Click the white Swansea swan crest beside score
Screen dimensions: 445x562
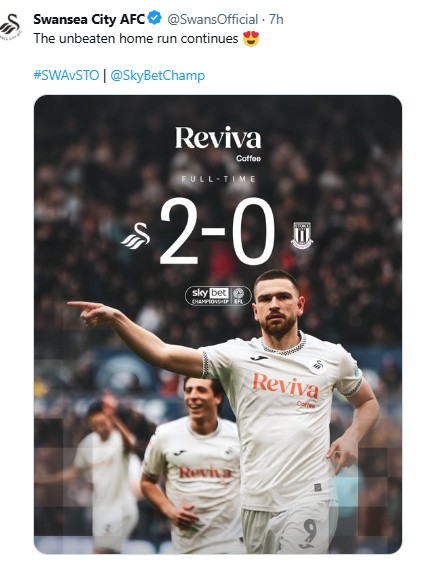136,235
